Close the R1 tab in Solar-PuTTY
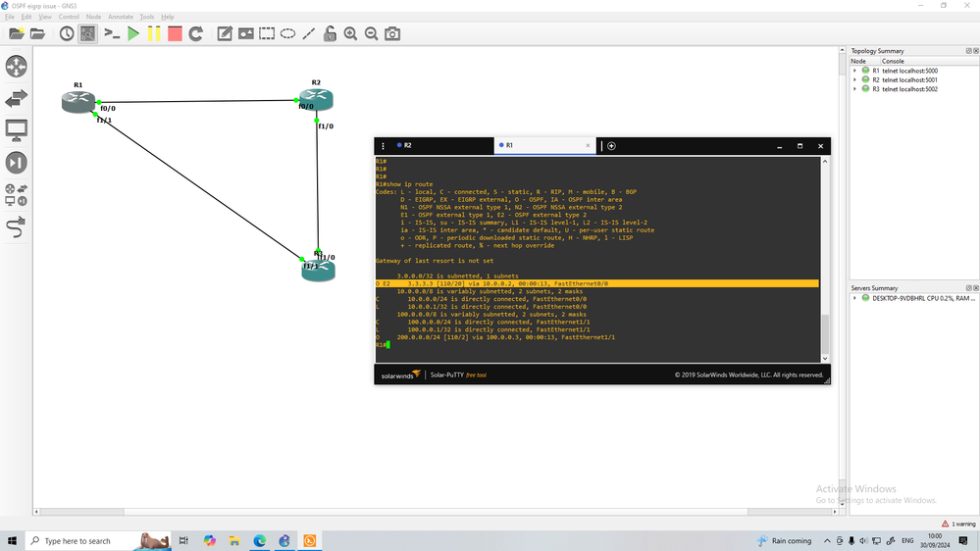980x551 pixels. coord(588,145)
